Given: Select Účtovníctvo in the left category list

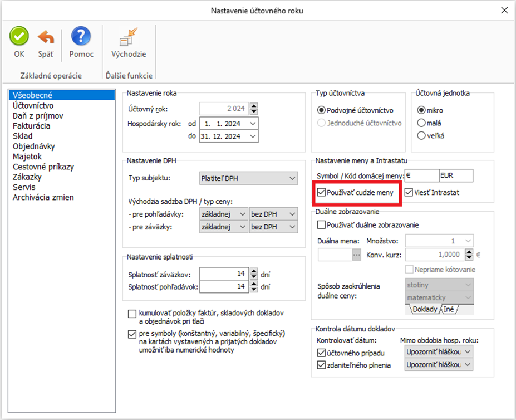Looking at the screenshot, I should coord(33,105).
